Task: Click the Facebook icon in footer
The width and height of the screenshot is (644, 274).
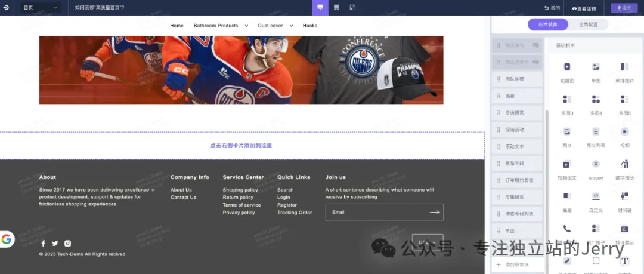Action: tap(43, 243)
